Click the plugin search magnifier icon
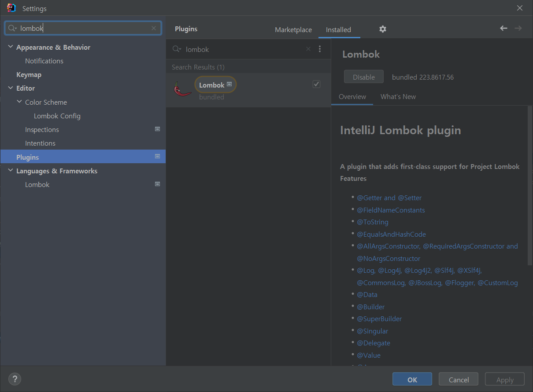Viewport: 533px width, 392px height. (176, 49)
